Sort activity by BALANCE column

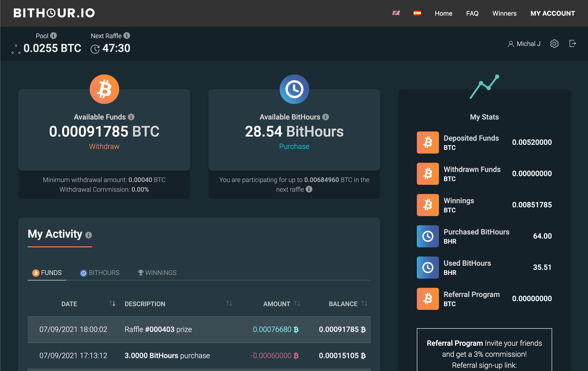coord(364,304)
